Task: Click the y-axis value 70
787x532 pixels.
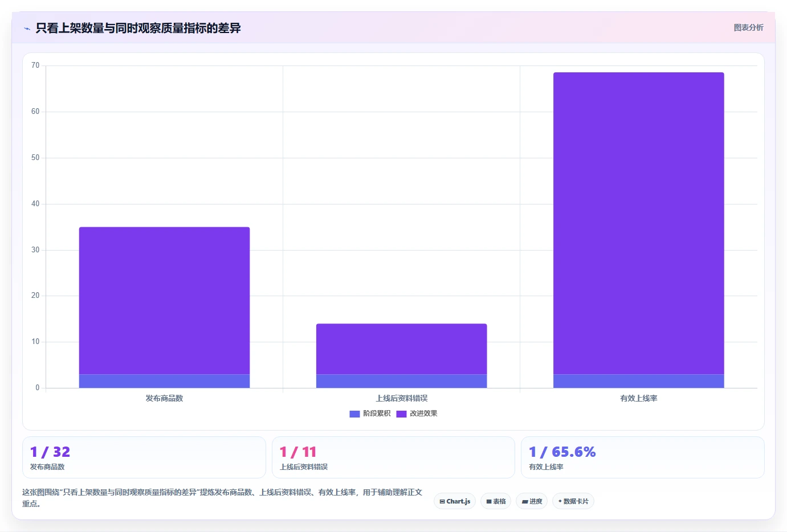Action: (35, 66)
